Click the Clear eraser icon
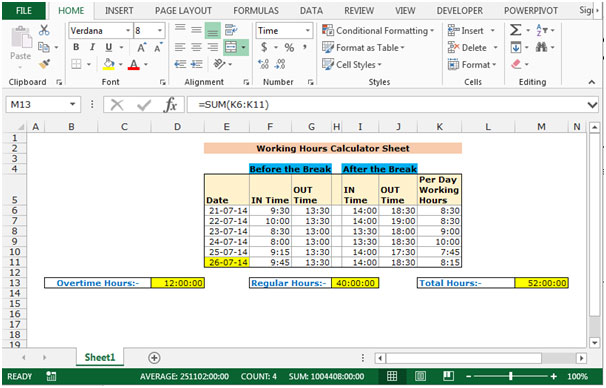The image size is (606, 388). [516, 64]
